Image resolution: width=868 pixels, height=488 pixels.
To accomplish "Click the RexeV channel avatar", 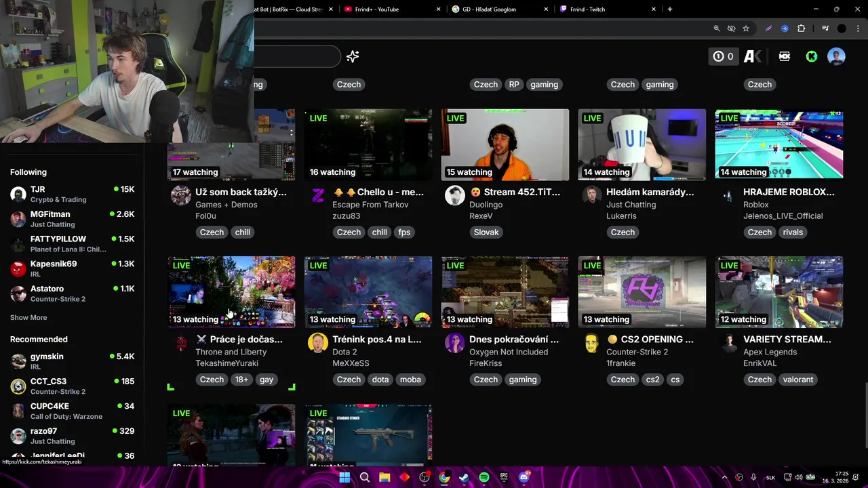I will (455, 196).
